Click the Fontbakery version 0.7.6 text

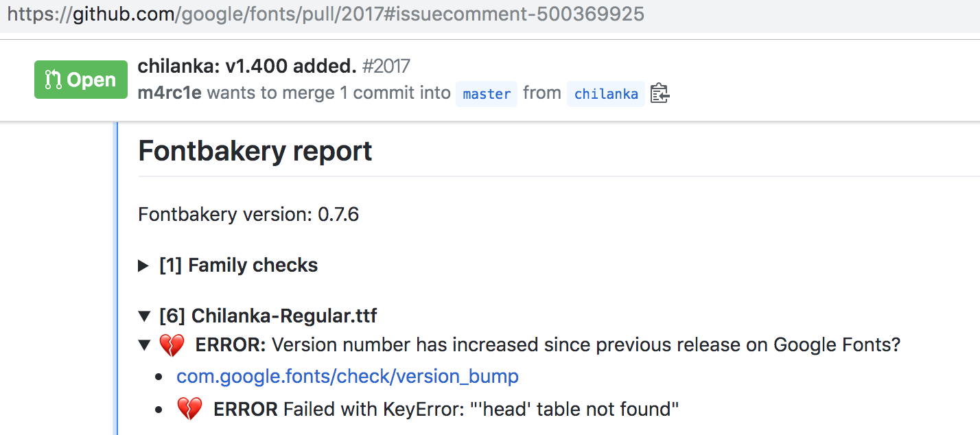point(247,214)
